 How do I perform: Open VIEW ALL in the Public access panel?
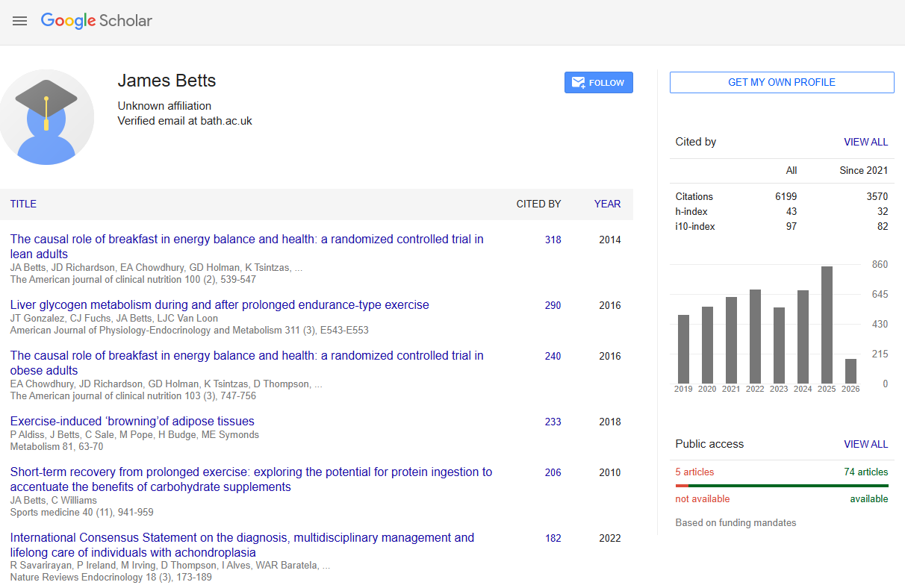pos(865,444)
